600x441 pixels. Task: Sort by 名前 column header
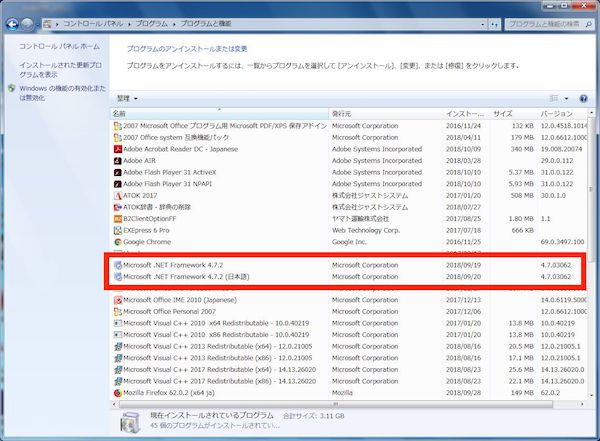(x=220, y=114)
